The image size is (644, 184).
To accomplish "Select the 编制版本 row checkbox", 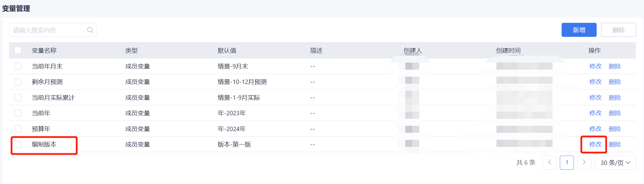I will click(18, 144).
